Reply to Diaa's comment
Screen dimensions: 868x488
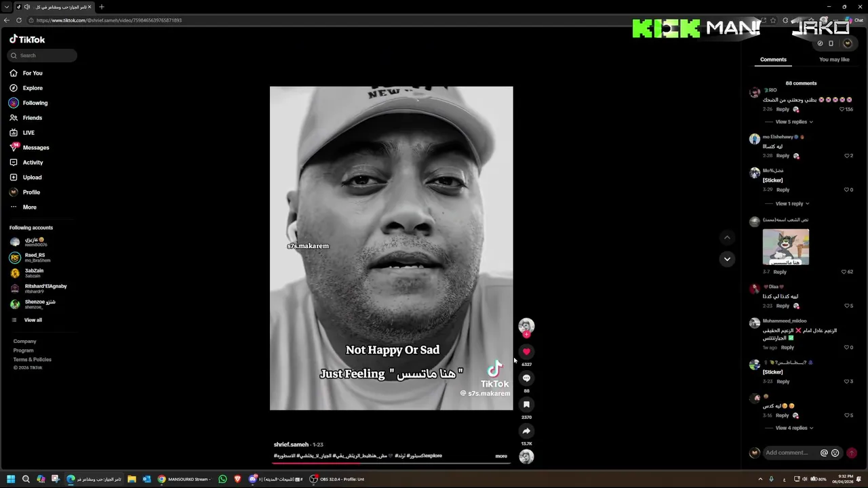coord(783,306)
